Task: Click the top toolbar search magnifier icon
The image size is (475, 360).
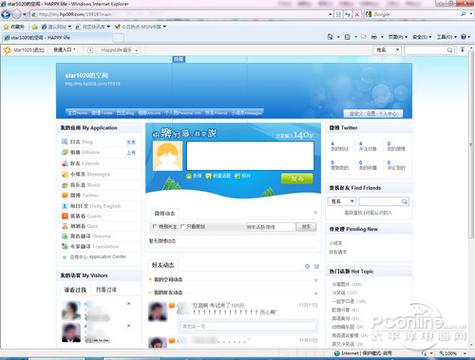Action: tap(450, 50)
